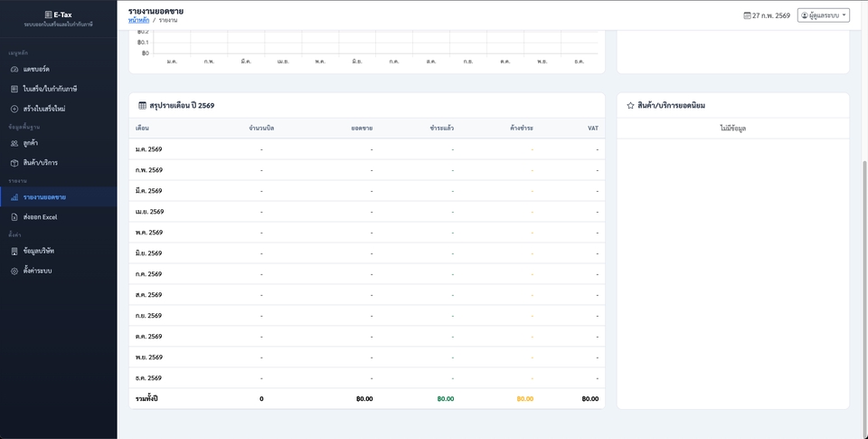Click the E-Tax logo icon

click(x=48, y=14)
